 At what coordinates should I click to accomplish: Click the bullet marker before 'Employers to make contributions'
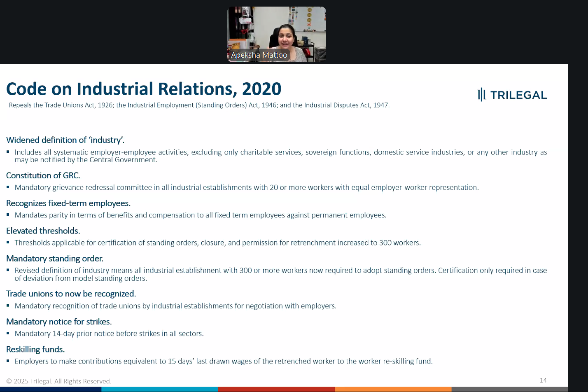(x=8, y=361)
